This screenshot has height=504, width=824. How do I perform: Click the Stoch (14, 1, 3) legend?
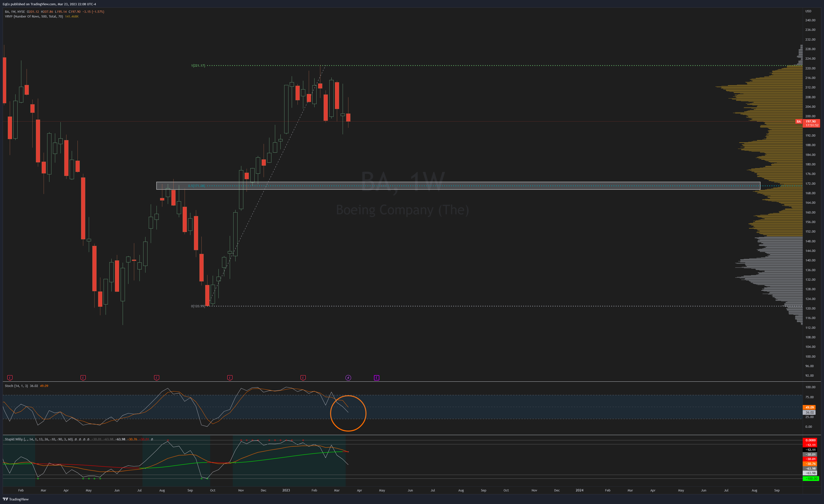click(16, 386)
